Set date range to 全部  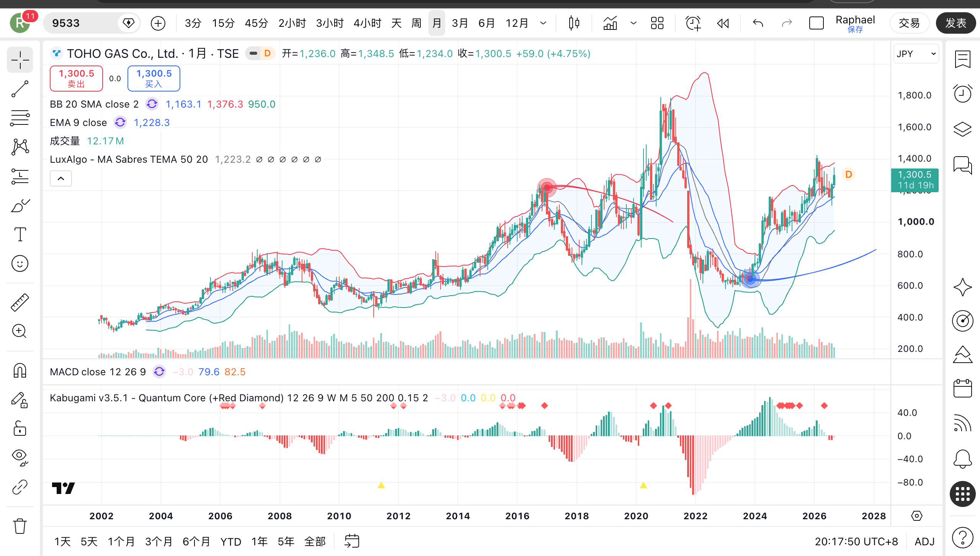tap(315, 542)
